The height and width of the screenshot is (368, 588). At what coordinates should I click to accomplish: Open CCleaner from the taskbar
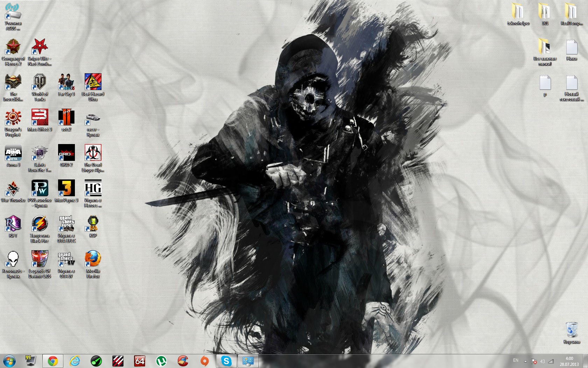pyautogui.click(x=183, y=361)
